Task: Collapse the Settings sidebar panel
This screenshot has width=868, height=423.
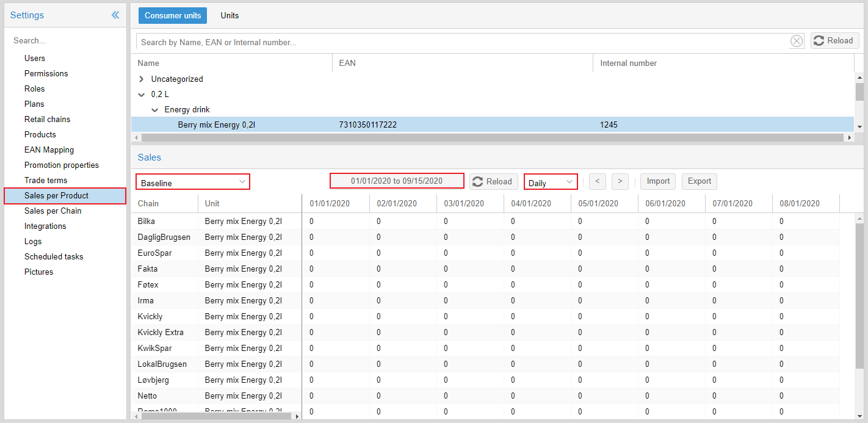Action: tap(115, 15)
